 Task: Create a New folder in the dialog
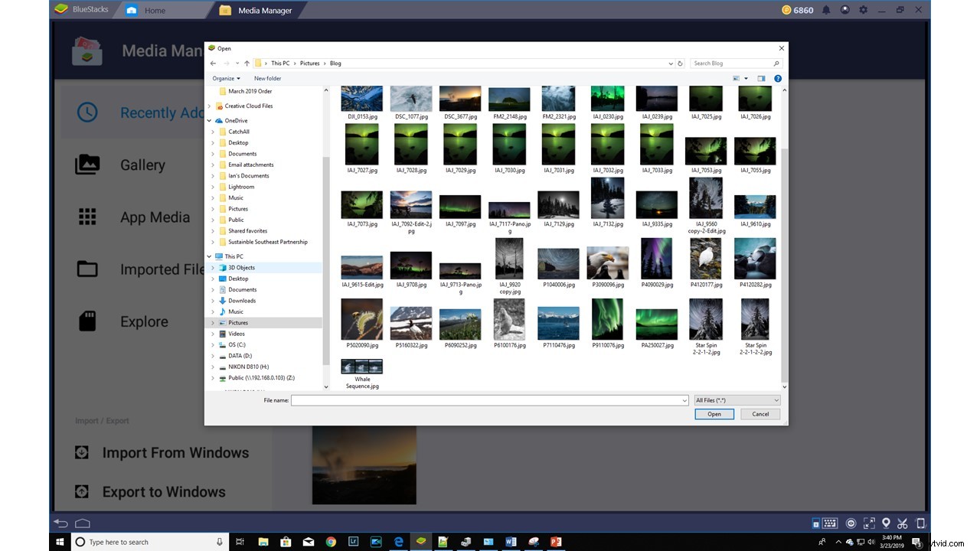267,78
